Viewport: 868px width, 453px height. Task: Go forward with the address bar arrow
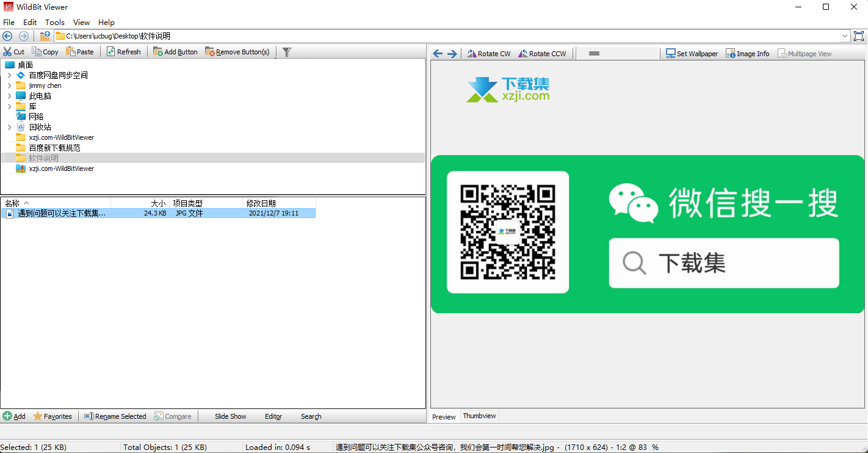[x=23, y=36]
